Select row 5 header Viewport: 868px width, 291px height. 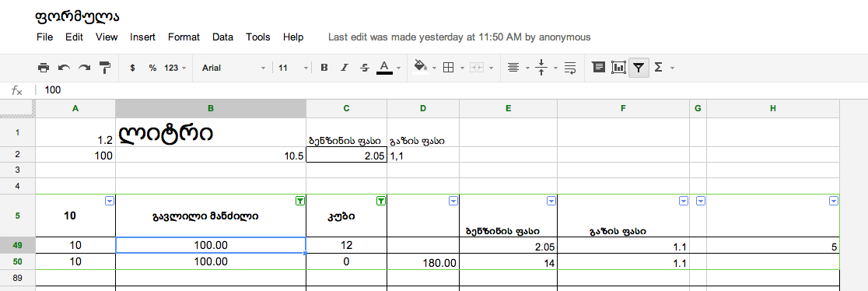click(x=18, y=215)
